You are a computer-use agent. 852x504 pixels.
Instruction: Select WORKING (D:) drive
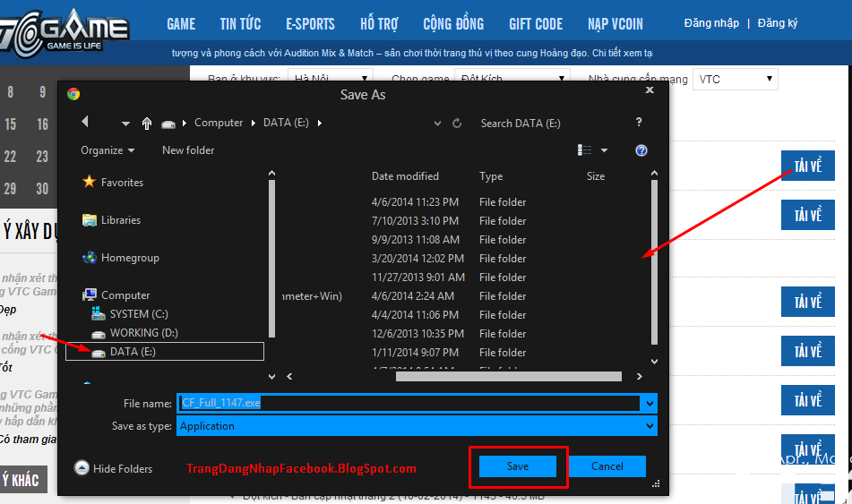144,333
